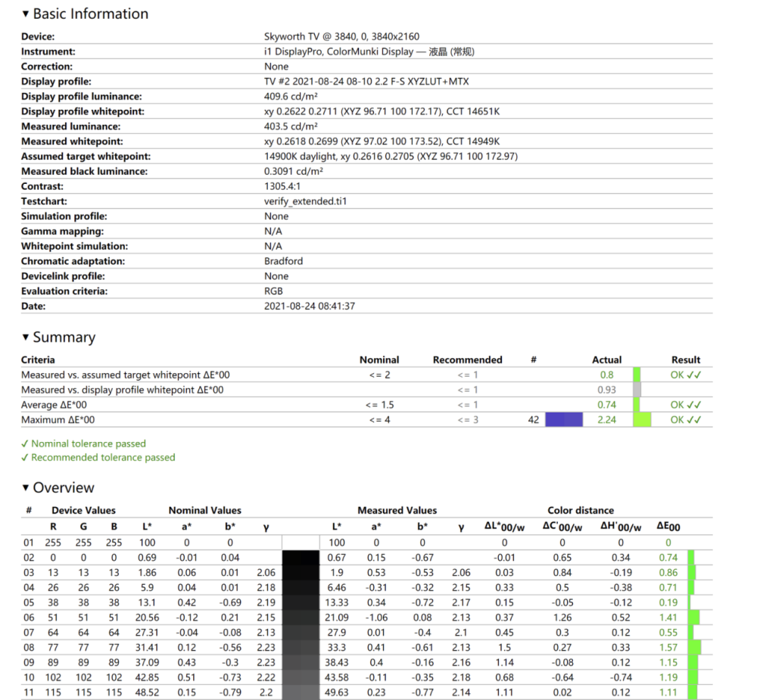Click the measured a* value '-1.06' in row 06
The width and height of the screenshot is (757, 700).
tap(376, 618)
